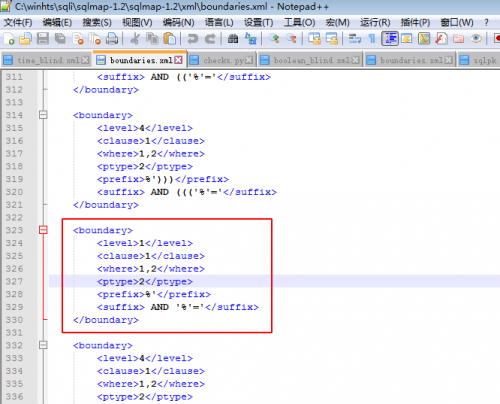Click the Undo arrow icon

click(192, 39)
